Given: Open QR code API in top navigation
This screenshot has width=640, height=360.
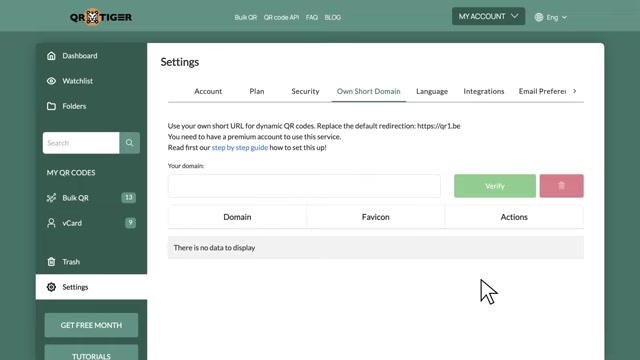Looking at the screenshot, I should pyautogui.click(x=281, y=17).
